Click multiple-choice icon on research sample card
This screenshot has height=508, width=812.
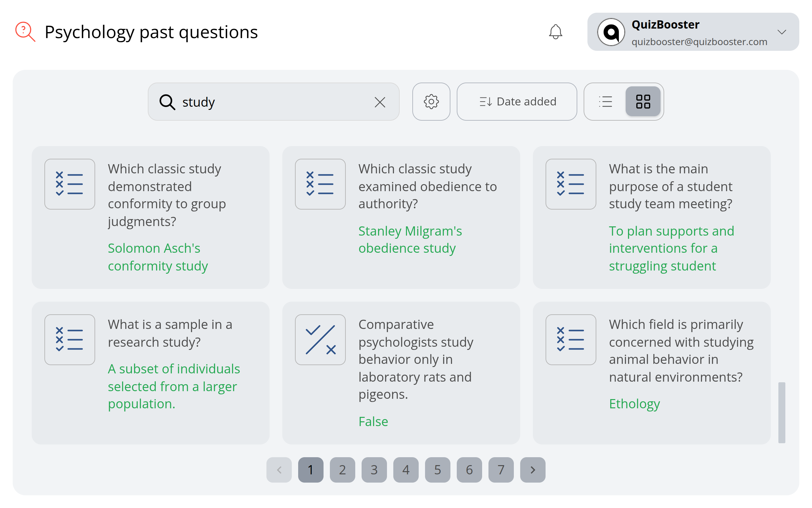[x=70, y=340]
